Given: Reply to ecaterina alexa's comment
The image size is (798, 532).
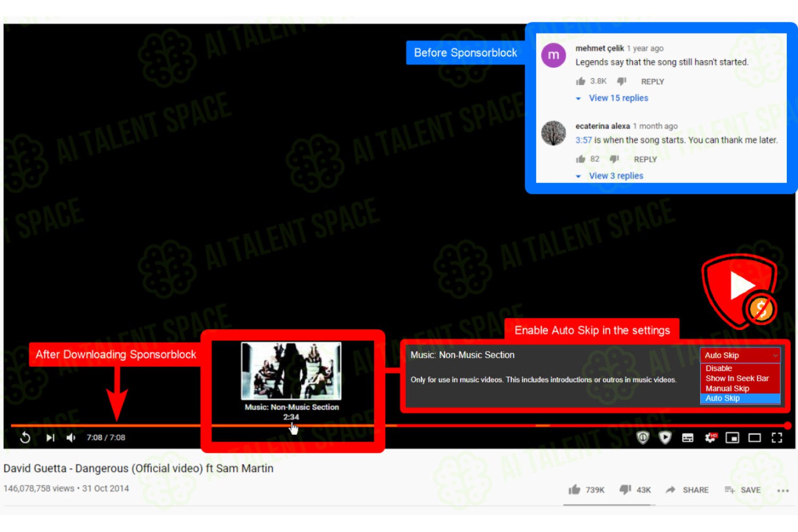Looking at the screenshot, I should [645, 159].
